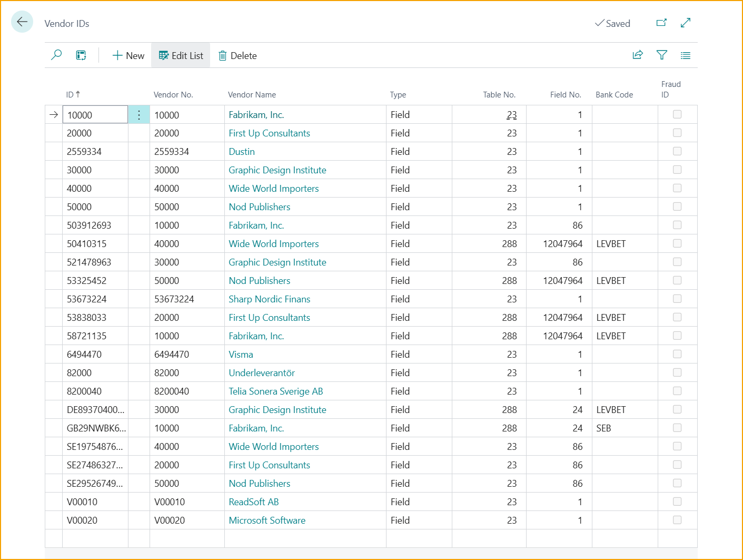Open the Search function

(56, 55)
